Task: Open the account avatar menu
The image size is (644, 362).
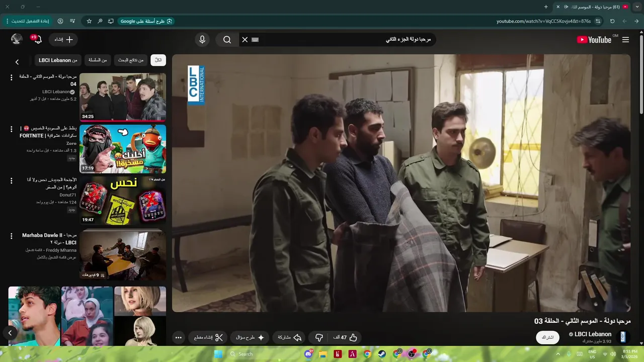Action: pyautogui.click(x=17, y=39)
